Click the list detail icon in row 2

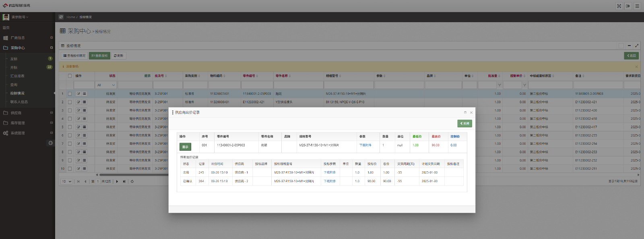[x=85, y=102]
